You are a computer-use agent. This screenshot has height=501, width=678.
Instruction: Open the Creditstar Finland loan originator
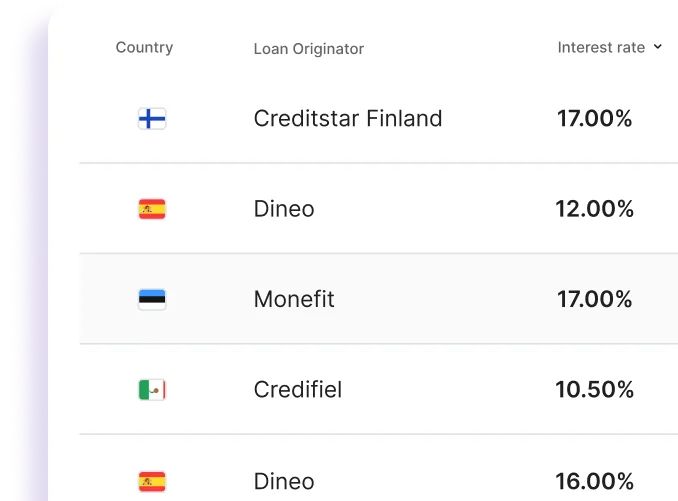(347, 118)
